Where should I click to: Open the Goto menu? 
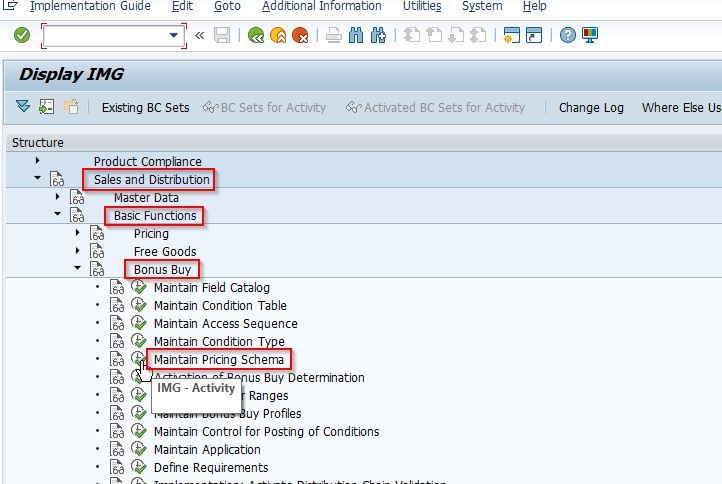[x=227, y=6]
